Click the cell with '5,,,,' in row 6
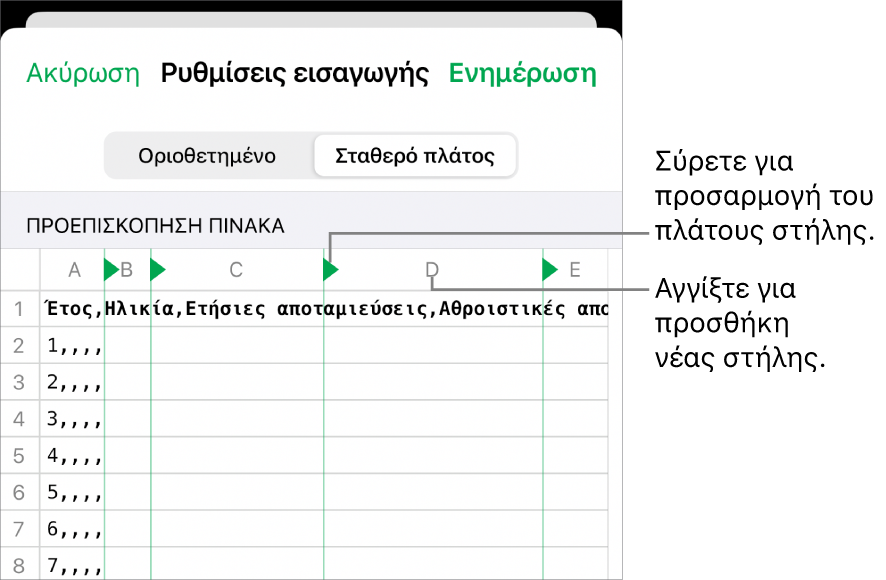Image resolution: width=886 pixels, height=580 pixels. [73, 492]
